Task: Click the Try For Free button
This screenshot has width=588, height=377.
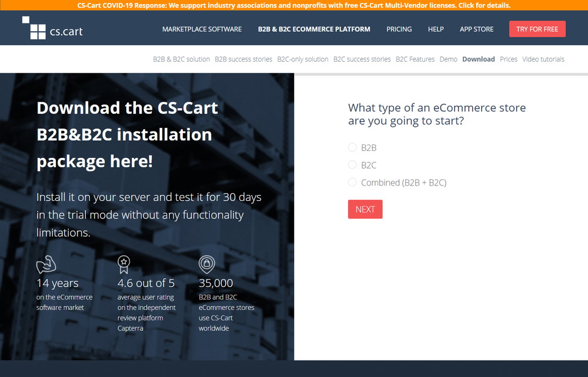Action: (x=537, y=29)
